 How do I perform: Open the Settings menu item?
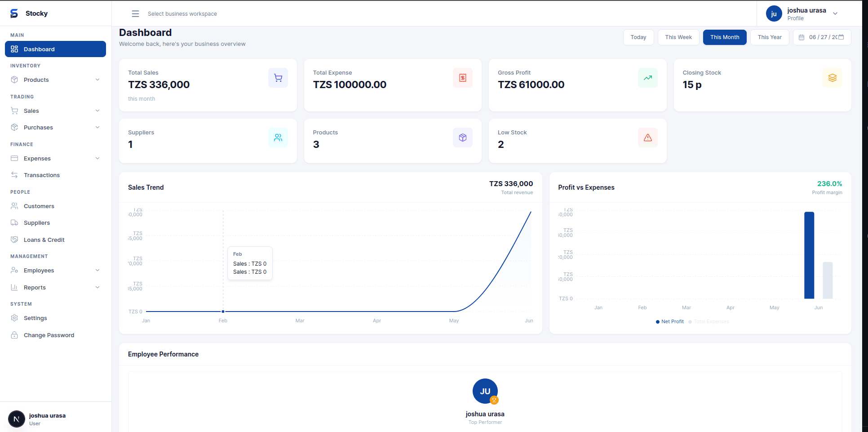click(55, 318)
